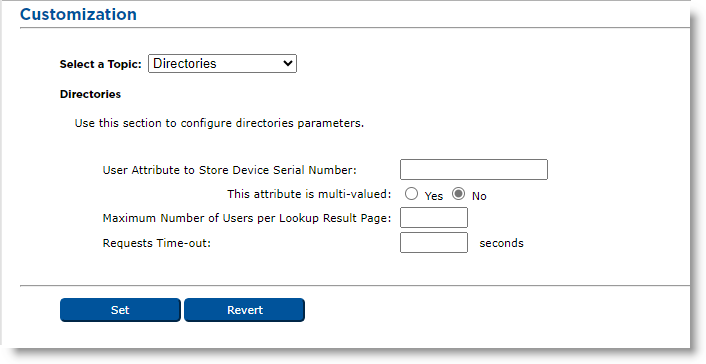
Task: Click the Customization page heading
Action: [x=78, y=14]
